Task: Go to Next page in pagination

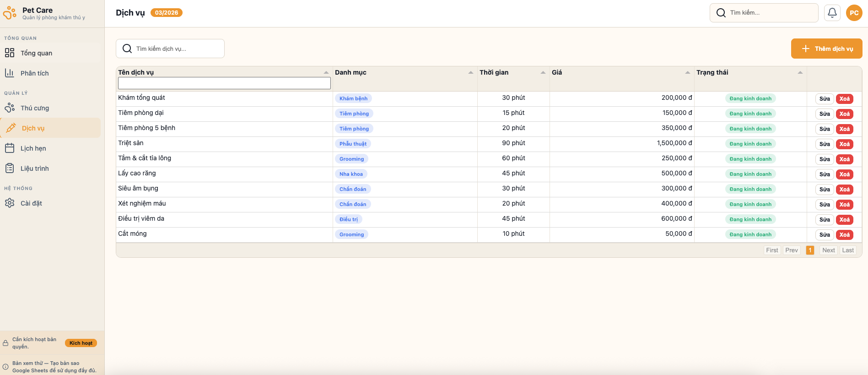Action: coord(828,250)
